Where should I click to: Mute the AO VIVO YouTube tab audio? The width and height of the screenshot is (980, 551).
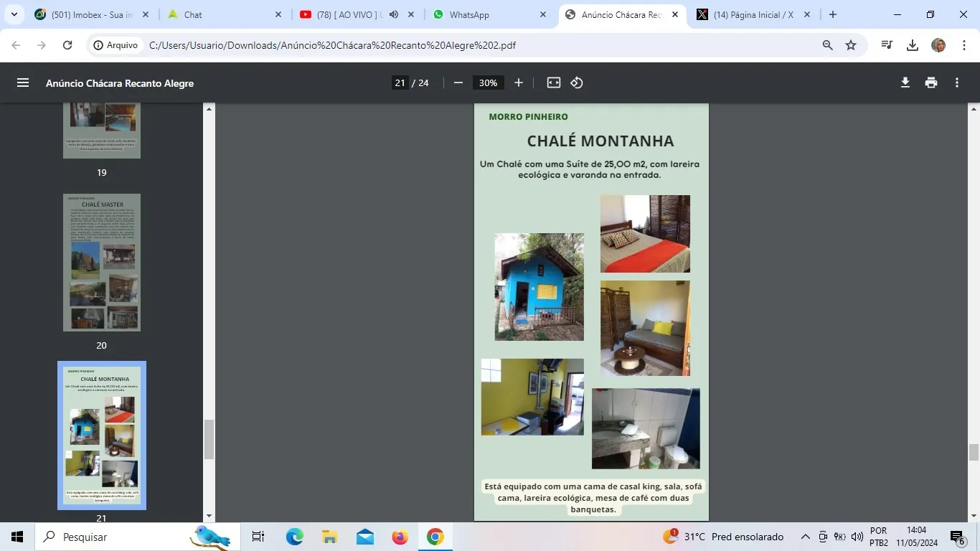(394, 14)
